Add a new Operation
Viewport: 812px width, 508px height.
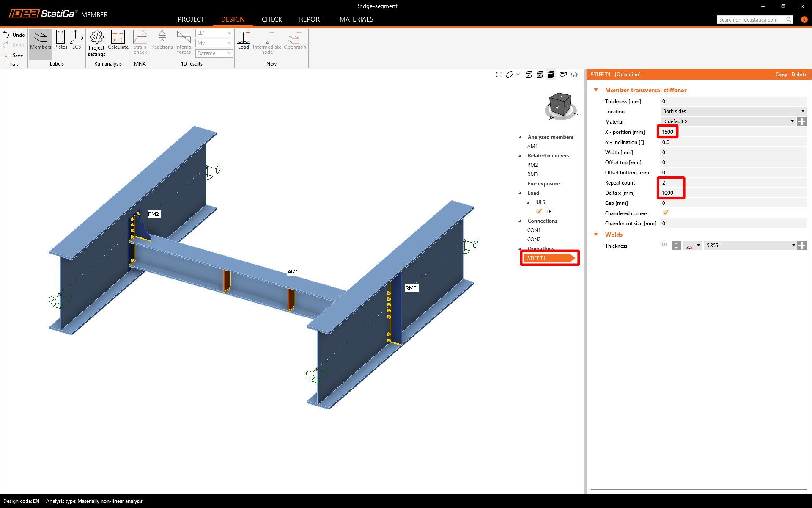pyautogui.click(x=295, y=40)
